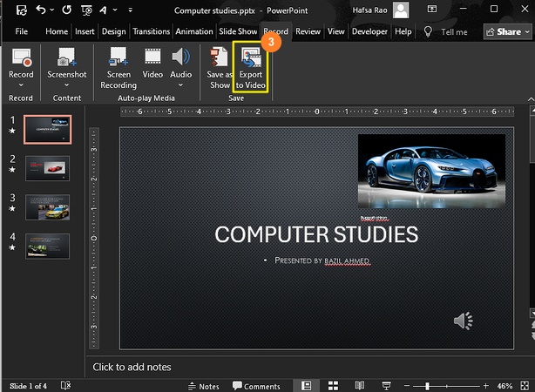Click the audio speaker icon on the slide
Image resolution: width=535 pixels, height=392 pixels.
pos(463,321)
